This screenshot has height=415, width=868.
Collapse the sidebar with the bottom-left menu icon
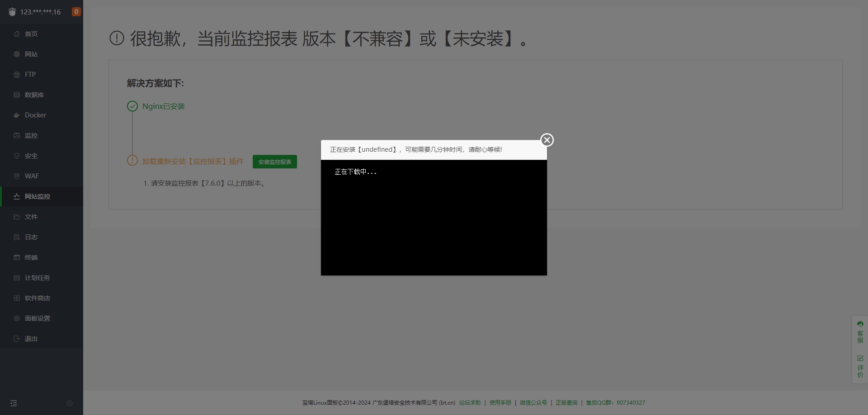(14, 403)
